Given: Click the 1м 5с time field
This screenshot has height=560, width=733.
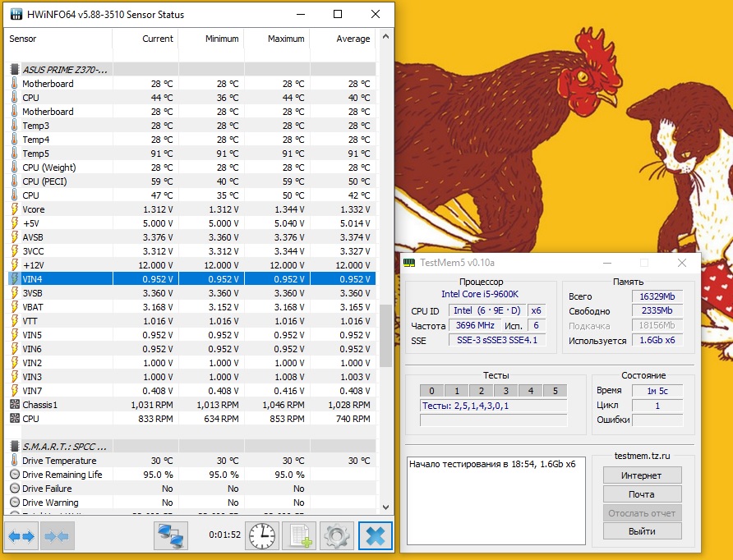Looking at the screenshot, I should [x=657, y=391].
